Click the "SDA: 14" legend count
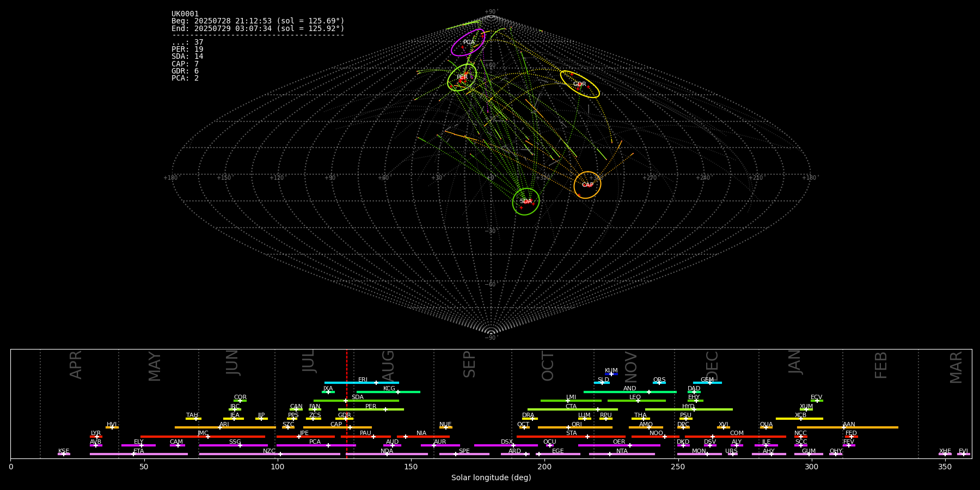This screenshot has height=490, width=980. tap(187, 57)
